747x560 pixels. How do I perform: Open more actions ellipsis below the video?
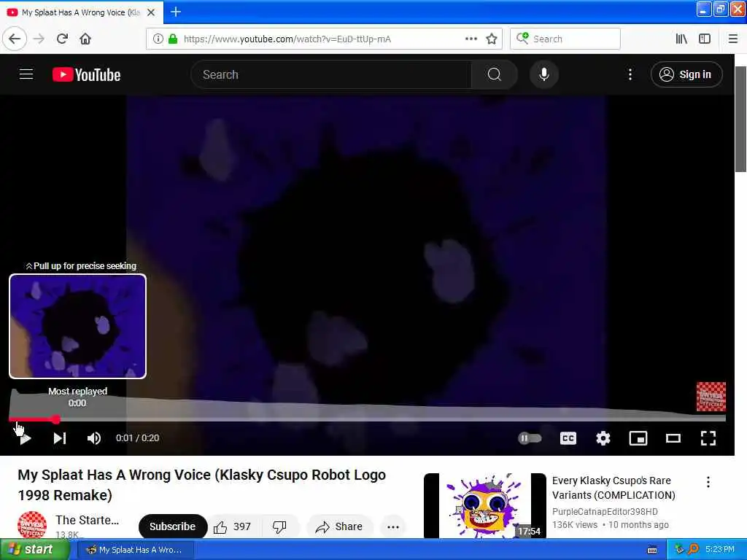[393, 526]
